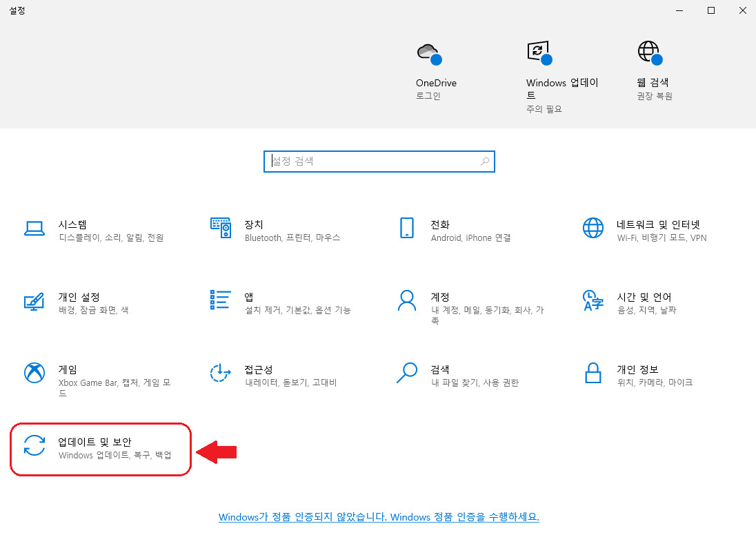Open the 접근성 category title
Screen dimensions: 756x553
tap(259, 369)
